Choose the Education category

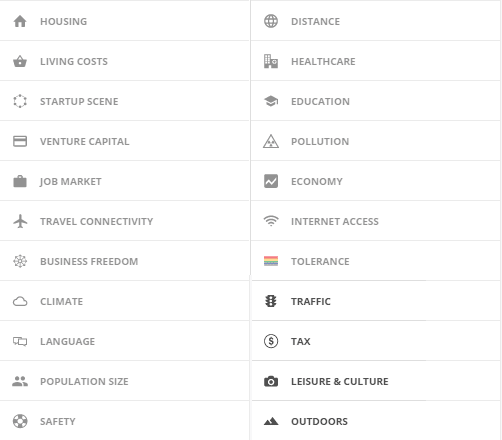pos(376,101)
